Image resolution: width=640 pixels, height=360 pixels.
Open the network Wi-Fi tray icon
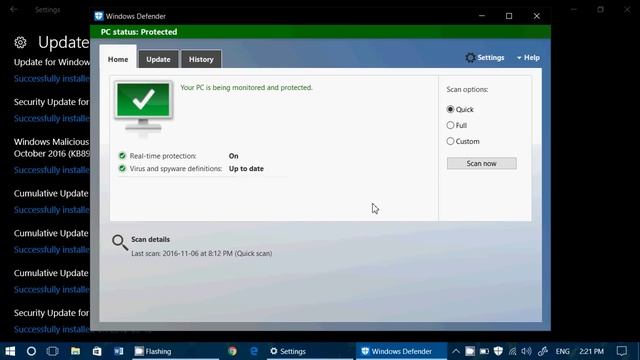click(512, 351)
